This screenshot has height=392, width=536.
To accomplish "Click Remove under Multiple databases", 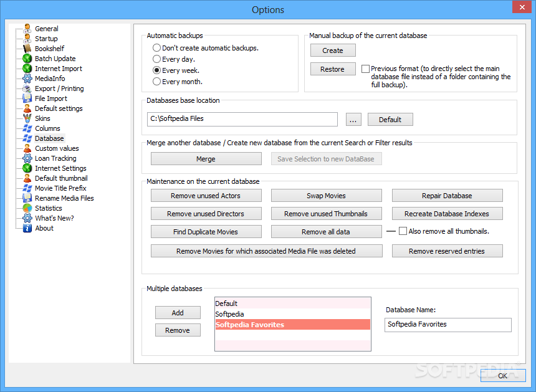I will [178, 330].
